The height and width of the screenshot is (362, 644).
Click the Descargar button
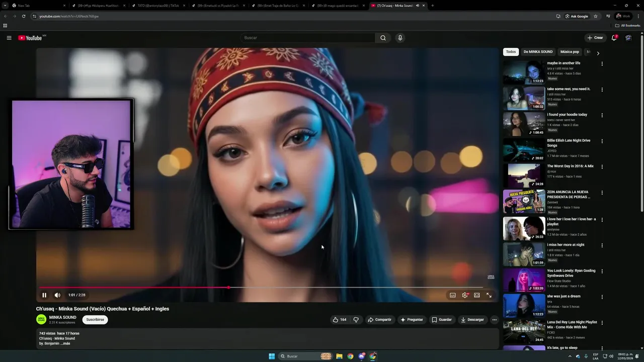coord(472,320)
